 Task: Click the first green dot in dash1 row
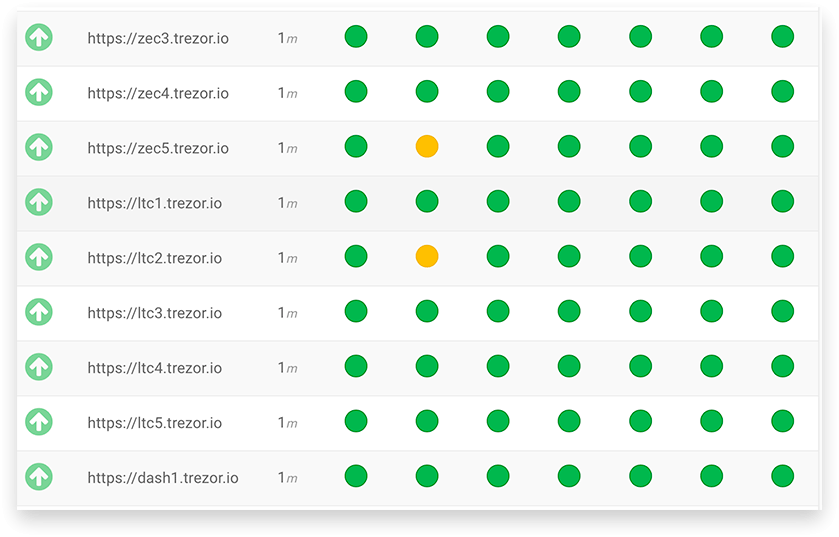(356, 476)
